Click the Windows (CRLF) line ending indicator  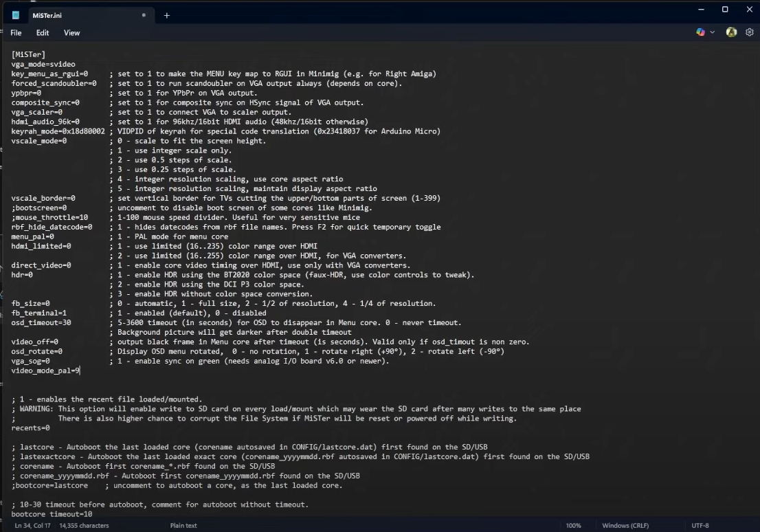tap(625, 526)
